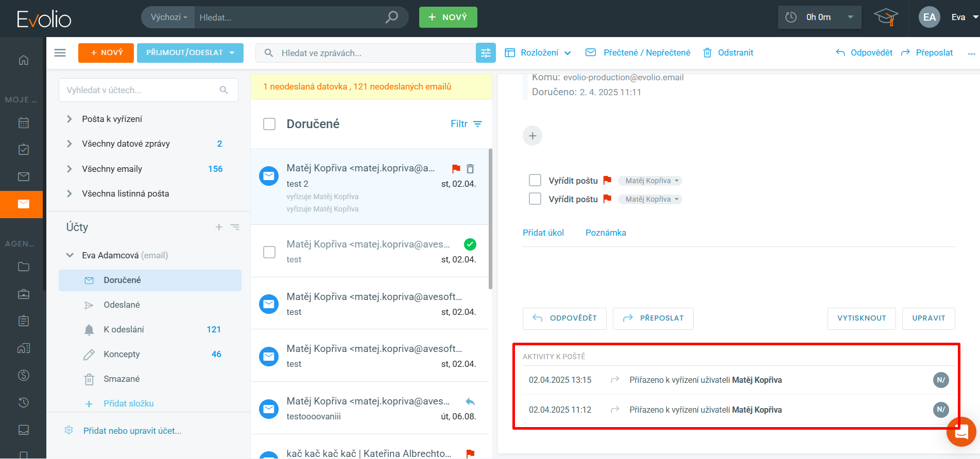
Task: Tick the Doručené select-all checkbox
Action: tap(269, 124)
